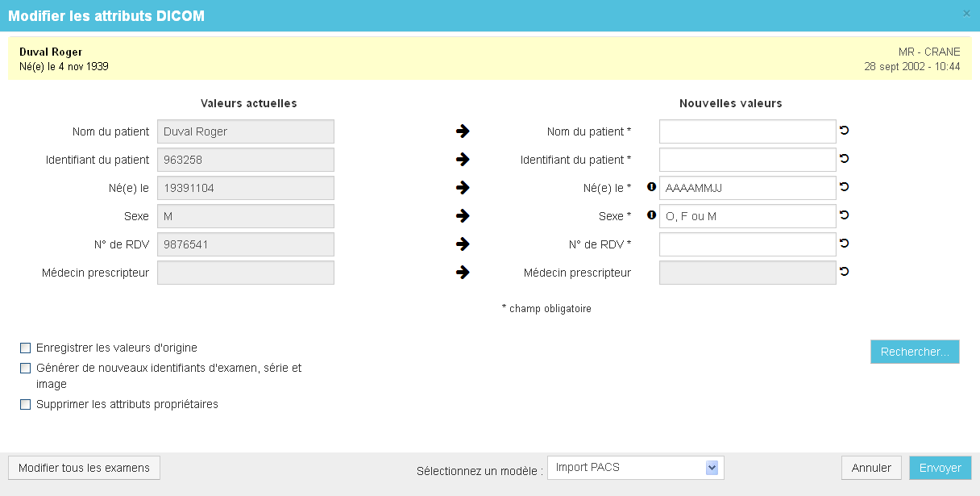Click the new Sexe input field
Image resolution: width=980 pixels, height=496 pixels.
pyautogui.click(x=748, y=216)
